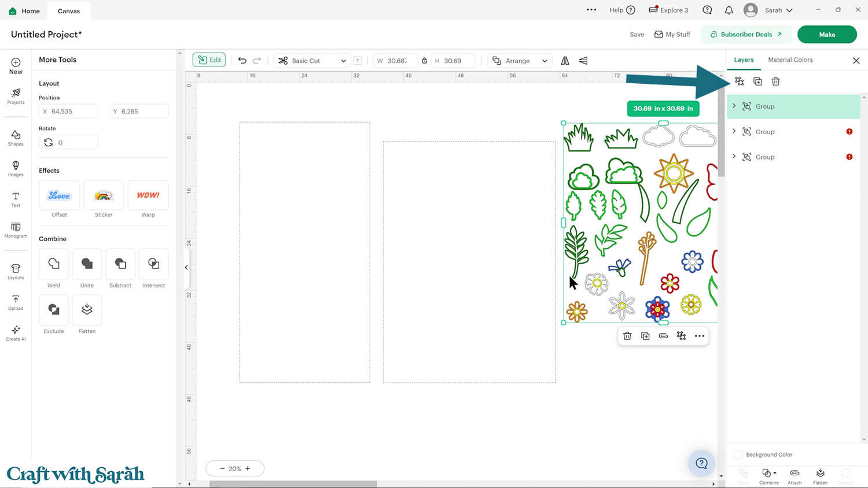Switch to the Material Colors tab

(x=790, y=60)
